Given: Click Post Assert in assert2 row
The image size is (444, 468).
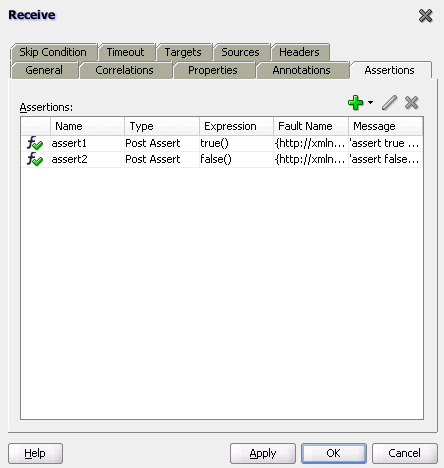Looking at the screenshot, I should 162,159.
